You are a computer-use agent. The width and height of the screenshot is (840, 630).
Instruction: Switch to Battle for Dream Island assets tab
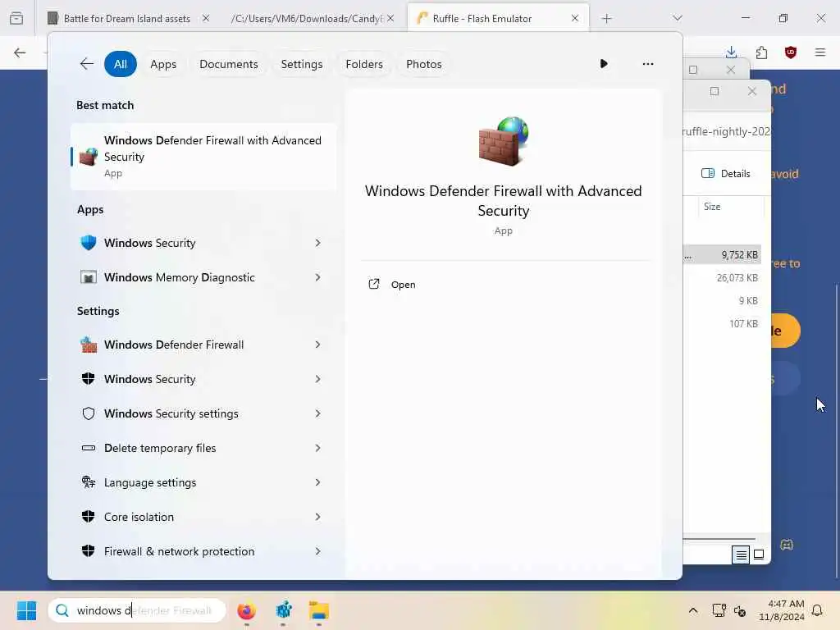coord(126,18)
